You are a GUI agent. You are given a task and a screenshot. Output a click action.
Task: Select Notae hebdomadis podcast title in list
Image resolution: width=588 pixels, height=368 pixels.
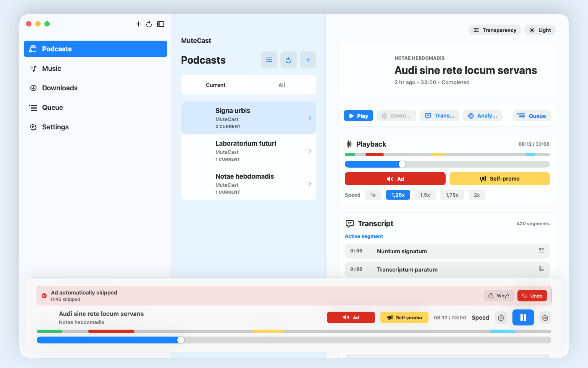(244, 176)
